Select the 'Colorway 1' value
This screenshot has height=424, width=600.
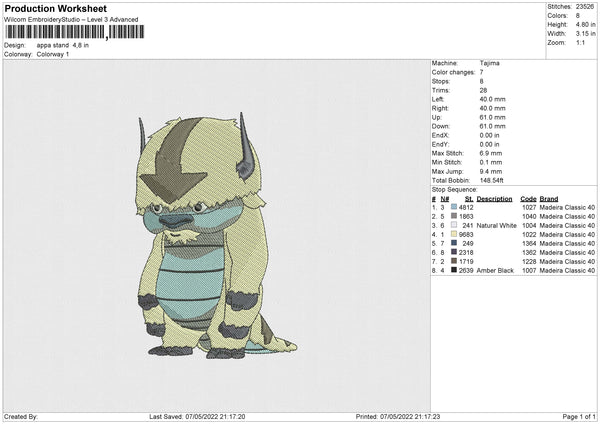53,54
